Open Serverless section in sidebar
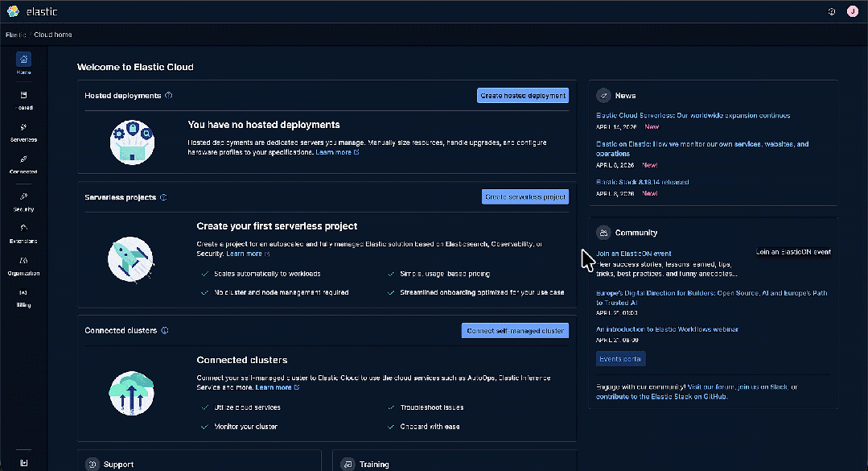The width and height of the screenshot is (868, 471). pyautogui.click(x=24, y=132)
